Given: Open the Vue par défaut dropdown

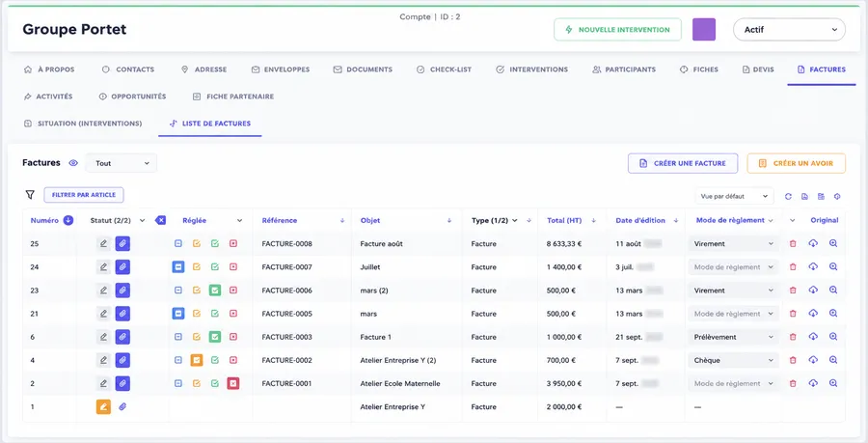Looking at the screenshot, I should 734,196.
